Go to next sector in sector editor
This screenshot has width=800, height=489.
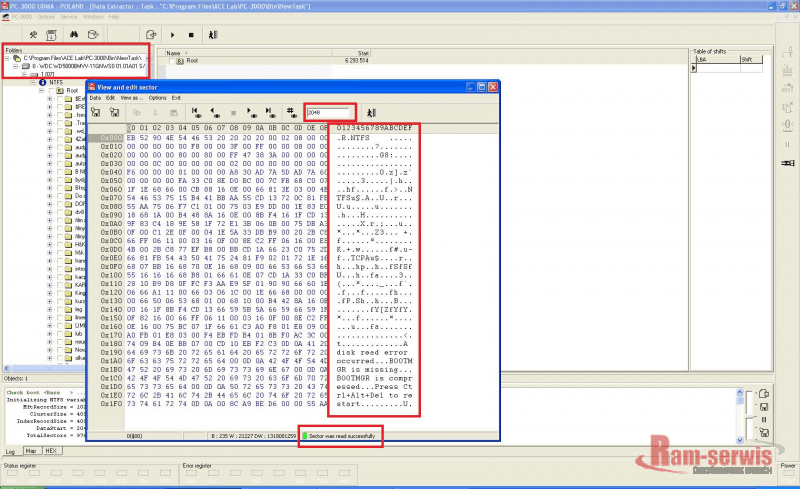pyautogui.click(x=250, y=112)
